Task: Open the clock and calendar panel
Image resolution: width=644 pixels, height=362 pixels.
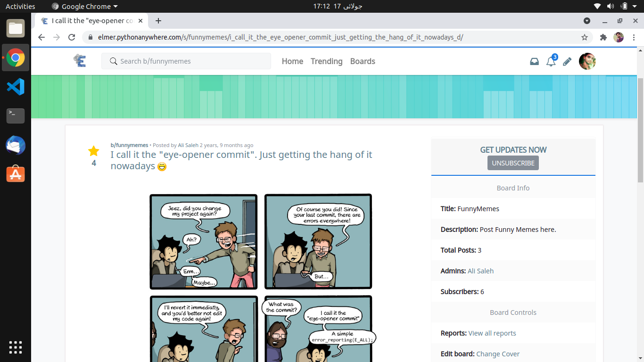Action: tap(338, 6)
